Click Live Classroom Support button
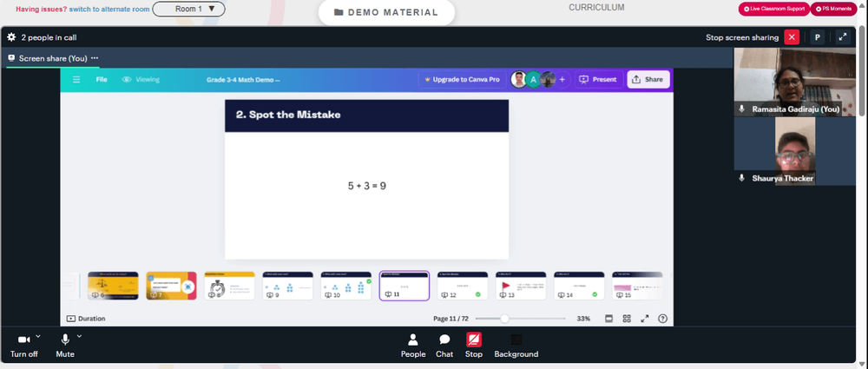Screen dimensions: 868x369 pos(774,9)
